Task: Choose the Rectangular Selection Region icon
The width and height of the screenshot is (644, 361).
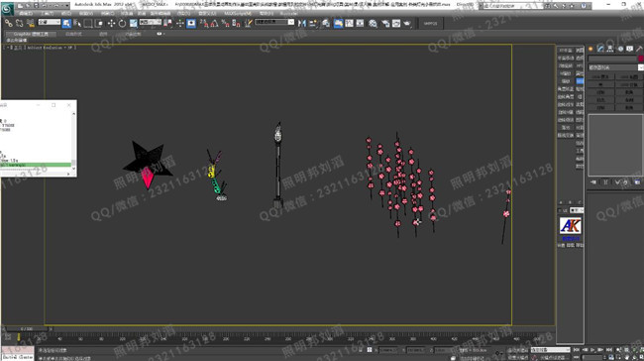Action: [88, 24]
